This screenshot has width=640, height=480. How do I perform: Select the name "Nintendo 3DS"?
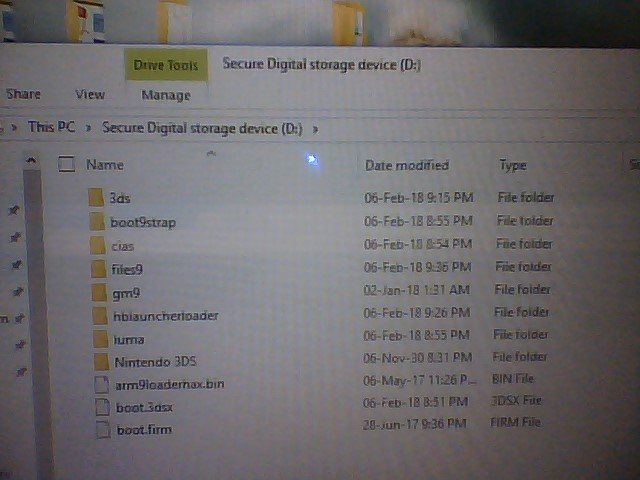156,362
